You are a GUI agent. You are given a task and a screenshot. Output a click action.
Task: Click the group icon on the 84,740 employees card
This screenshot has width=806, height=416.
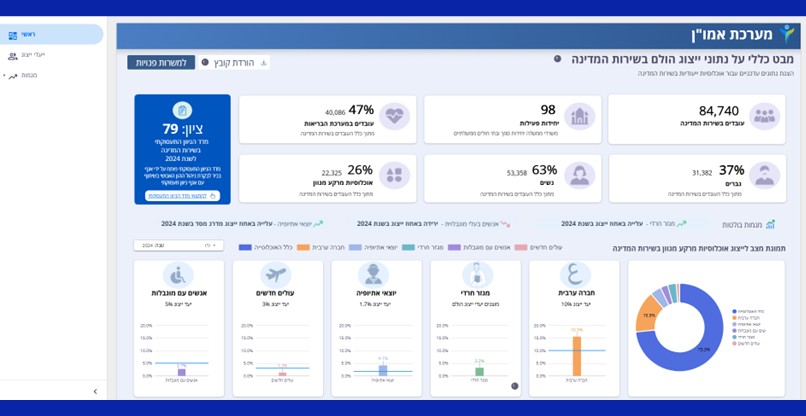[x=764, y=116]
